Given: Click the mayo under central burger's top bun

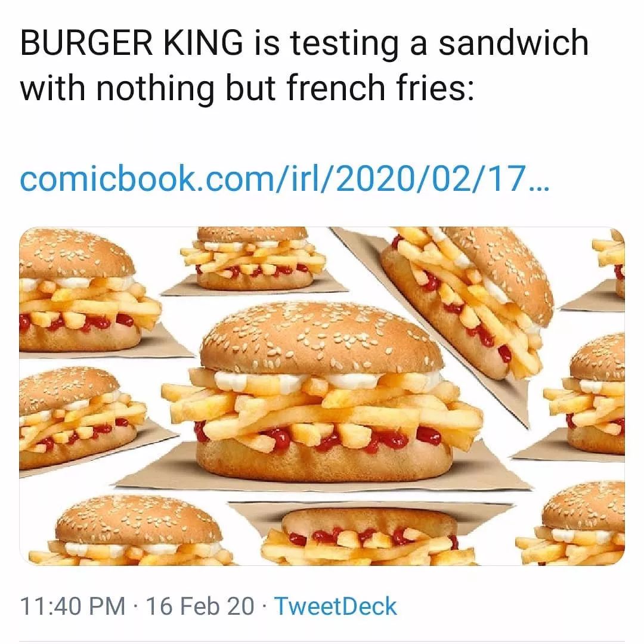Looking at the screenshot, I should coord(329,379).
